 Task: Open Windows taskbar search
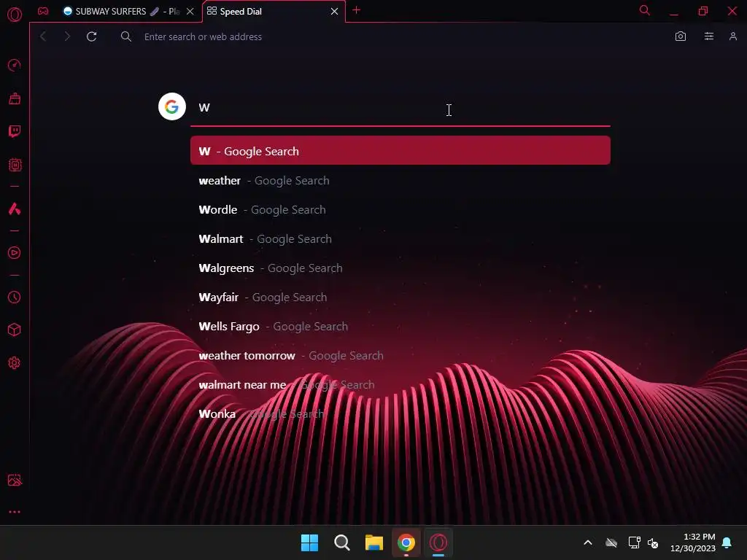(342, 542)
